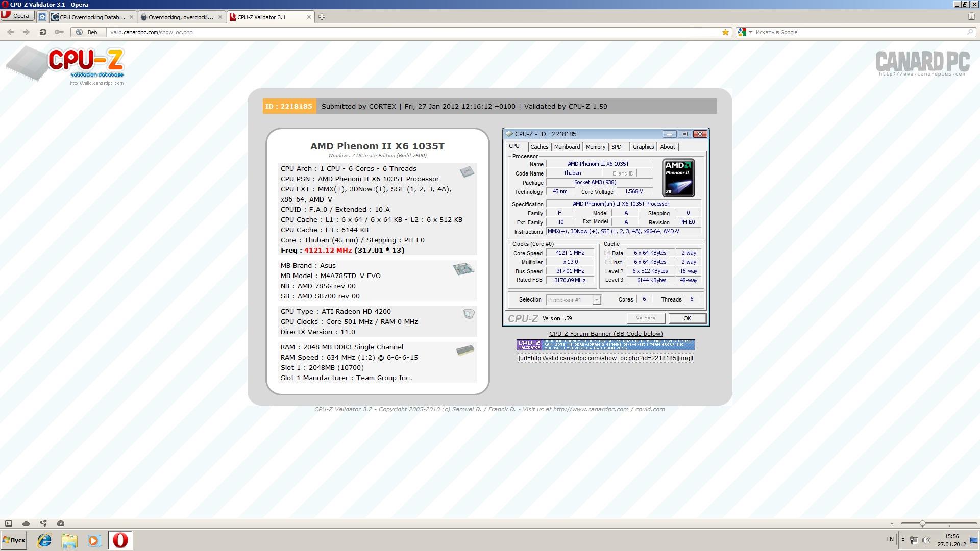Focus the address bar with valid.canardpc.com
This screenshot has width=980, height=551.
413,32
